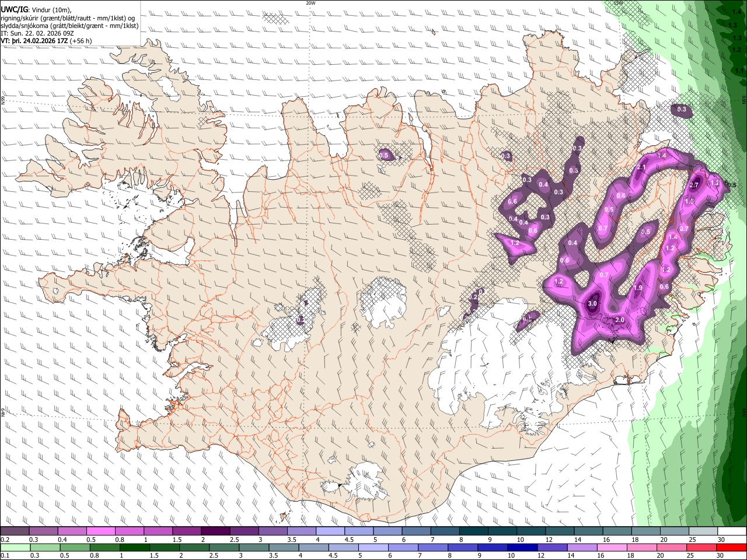The height and width of the screenshot is (560, 747).
Task: Select the dark blue rain swatch between 10 and 12
Action: click(523, 547)
